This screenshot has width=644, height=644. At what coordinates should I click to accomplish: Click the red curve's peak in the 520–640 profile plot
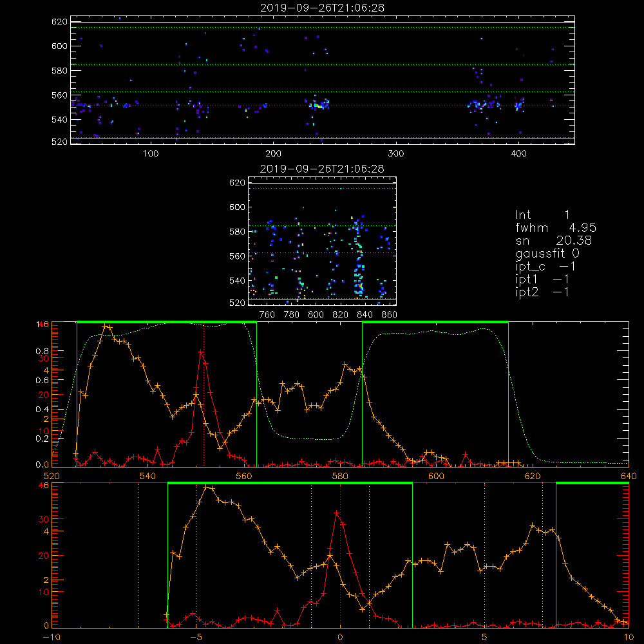click(201, 352)
